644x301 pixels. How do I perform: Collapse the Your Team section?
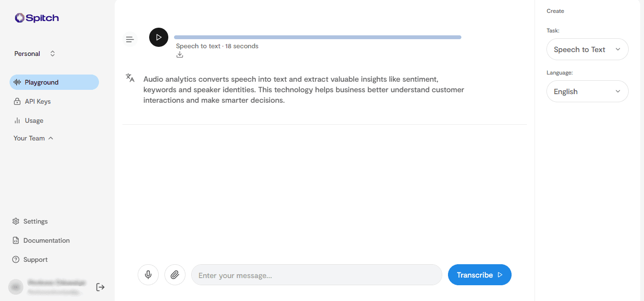pyautogui.click(x=33, y=138)
